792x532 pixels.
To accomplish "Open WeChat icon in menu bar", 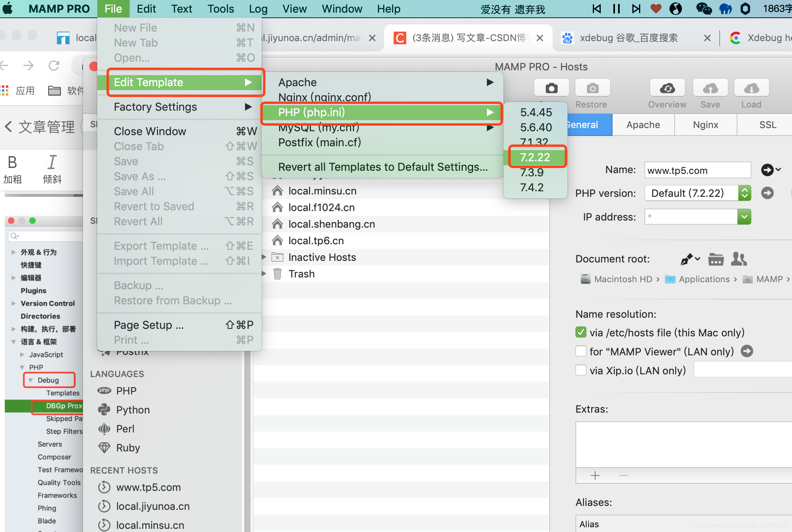I will [704, 9].
